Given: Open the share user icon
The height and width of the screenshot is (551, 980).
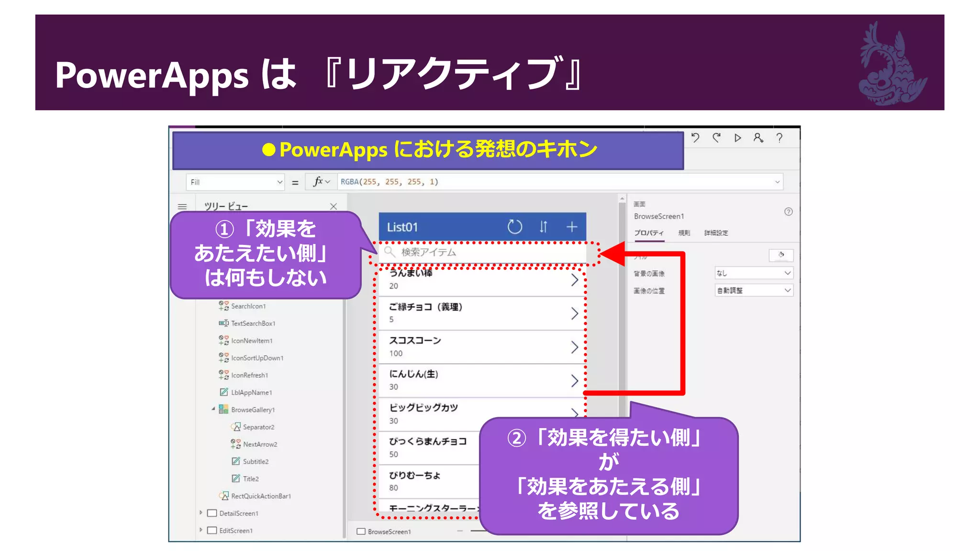Looking at the screenshot, I should (x=758, y=138).
